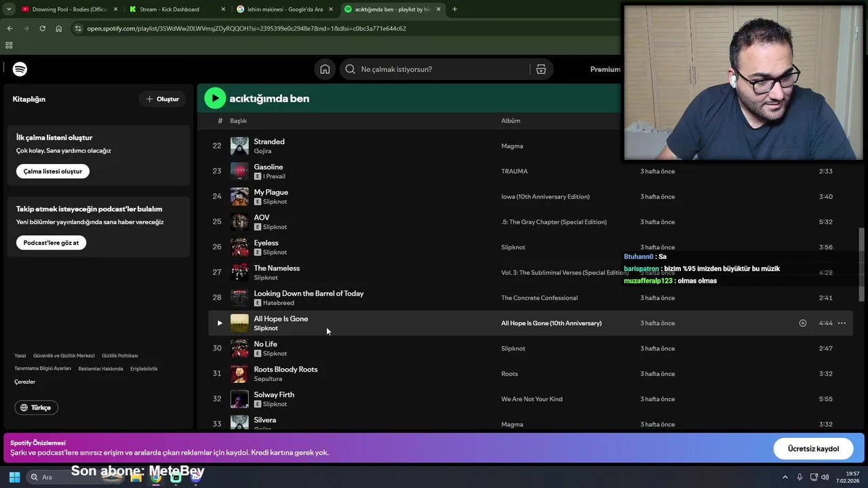Image resolution: width=868 pixels, height=488 pixels.
Task: Open the Yasal footer link
Action: tap(20, 356)
